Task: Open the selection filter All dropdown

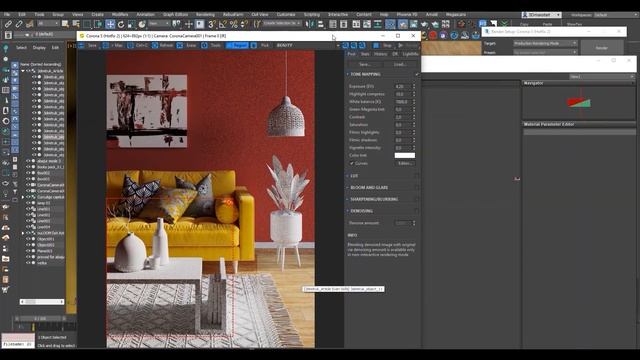Action: pyautogui.click(x=48, y=24)
